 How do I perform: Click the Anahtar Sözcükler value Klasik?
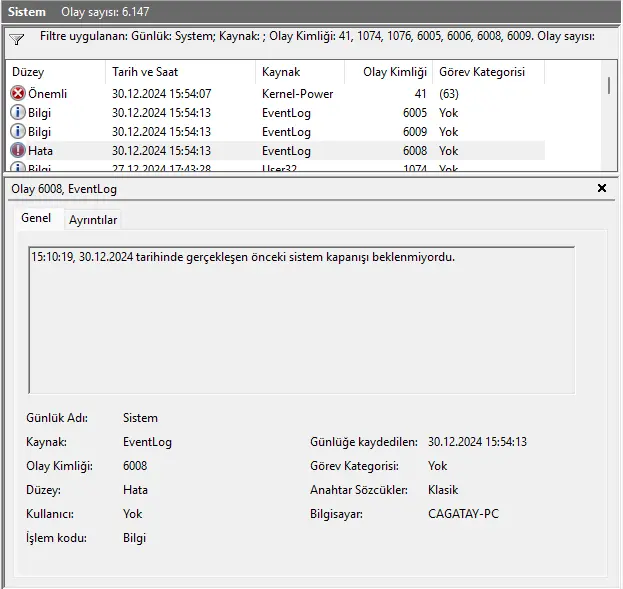443,490
